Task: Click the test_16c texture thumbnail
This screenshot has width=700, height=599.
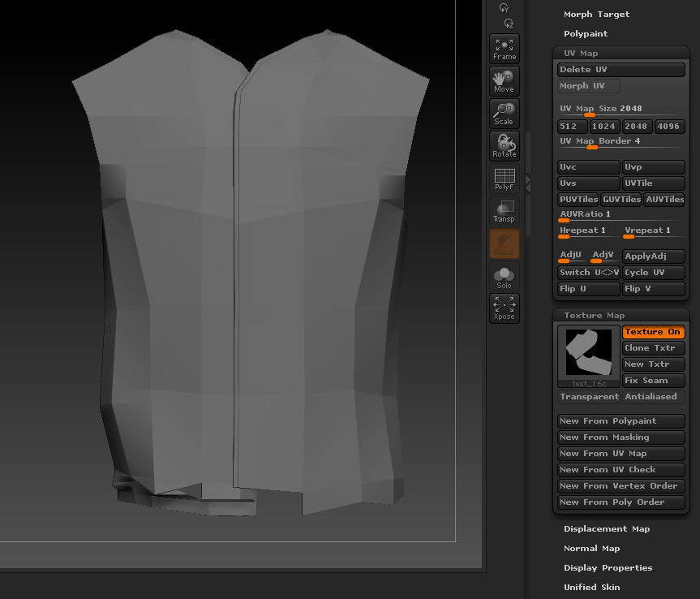Action: pos(587,352)
